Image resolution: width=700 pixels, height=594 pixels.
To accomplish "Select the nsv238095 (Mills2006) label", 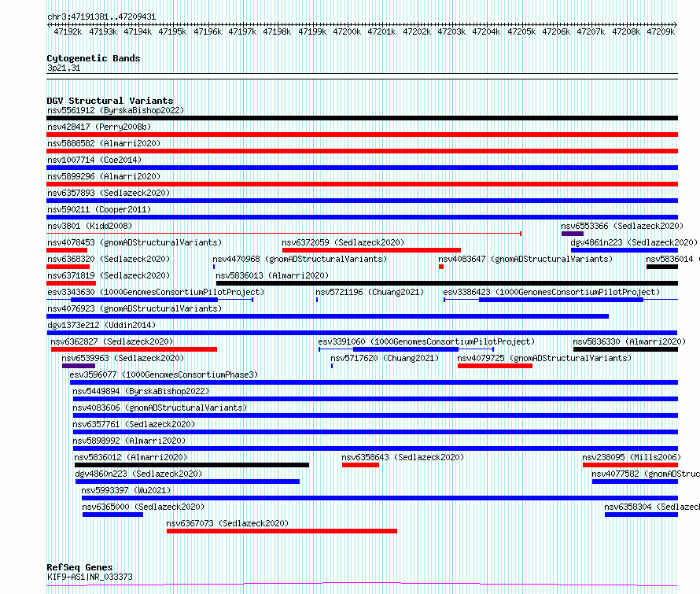I will [632, 457].
